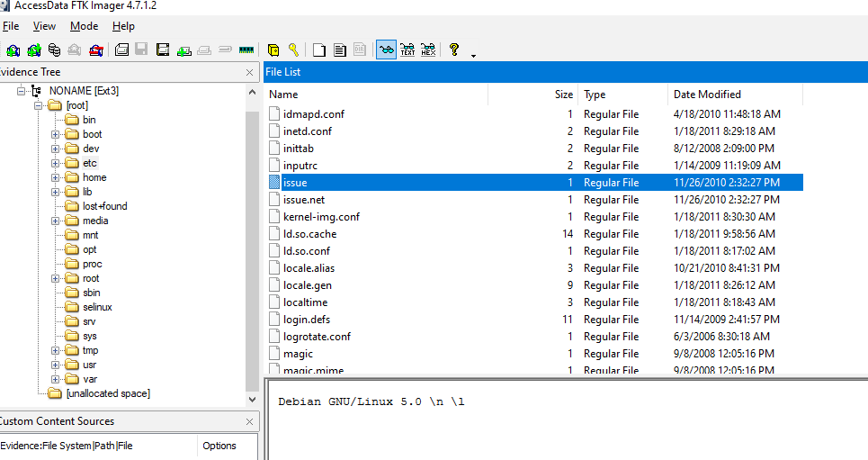Click the Add Evidence Item toolbar icon
Image resolution: width=868 pixels, height=460 pixels.
coord(13,50)
